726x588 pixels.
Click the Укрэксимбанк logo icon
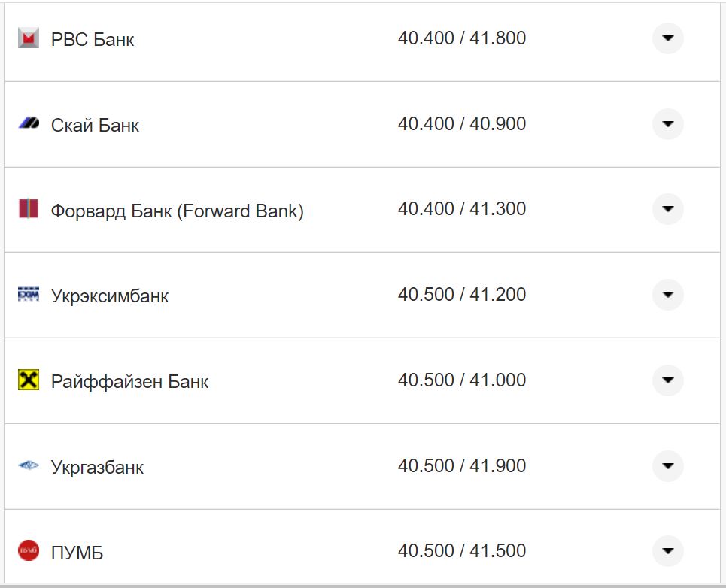pos(29,295)
